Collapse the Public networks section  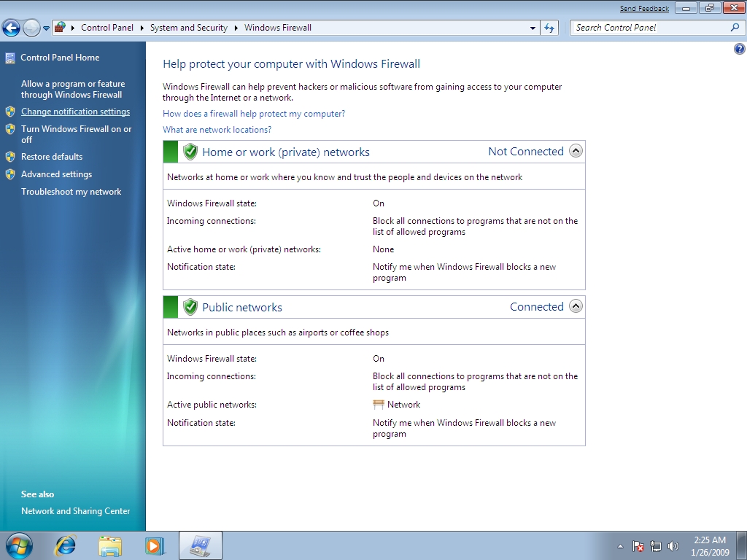tap(576, 306)
